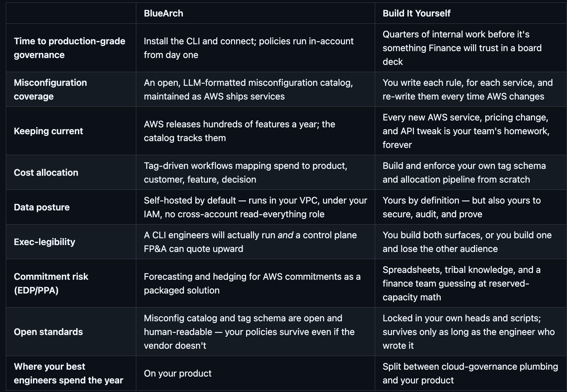Screen dimensions: 567x392
Task: Select the Keeping current row label
Action: 48,131
